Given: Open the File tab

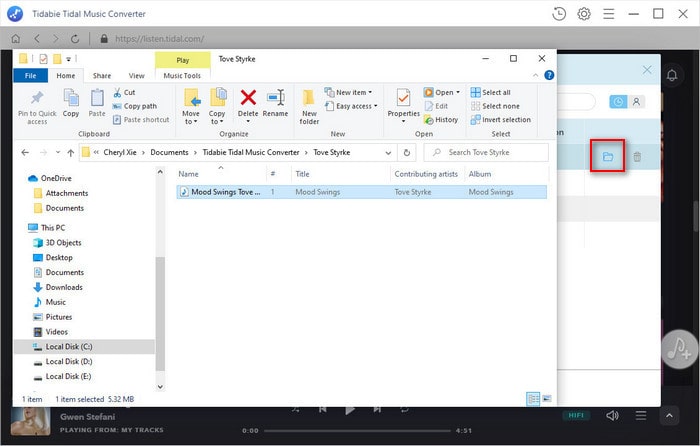Looking at the screenshot, I should pyautogui.click(x=30, y=75).
